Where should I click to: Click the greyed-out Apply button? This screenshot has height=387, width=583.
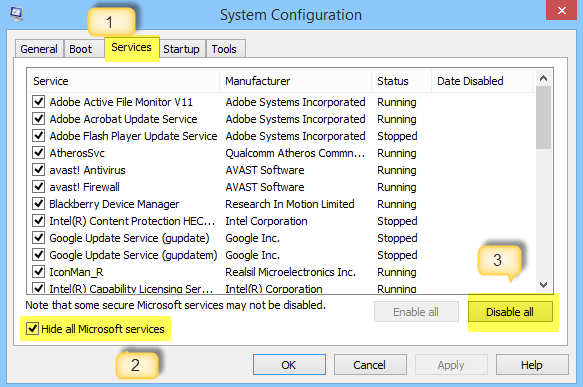pyautogui.click(x=451, y=365)
